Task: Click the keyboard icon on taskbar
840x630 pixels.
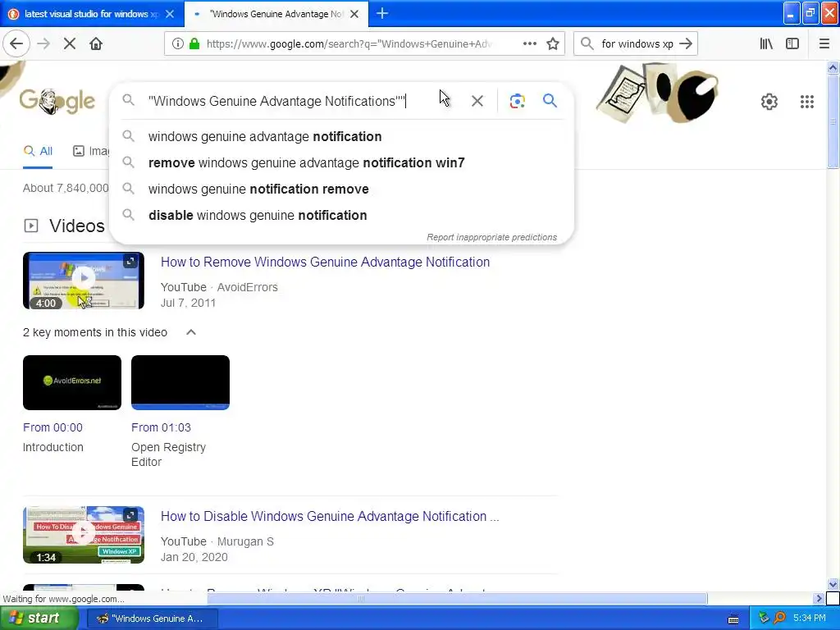Action: pos(733,619)
